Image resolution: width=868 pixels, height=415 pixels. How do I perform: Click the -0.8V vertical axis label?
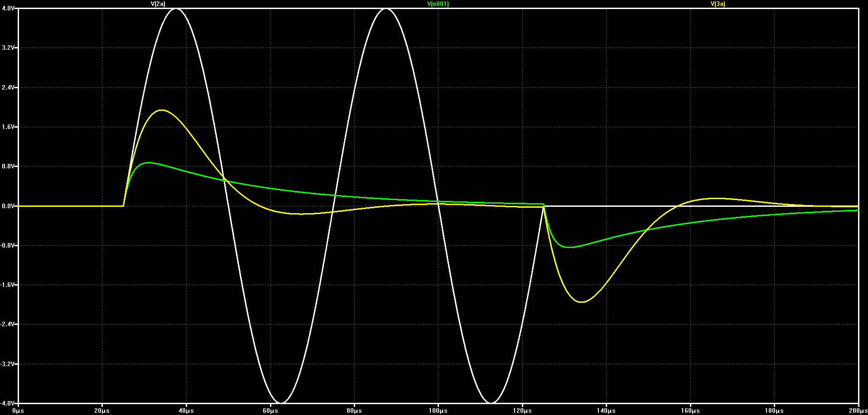pyautogui.click(x=8, y=245)
